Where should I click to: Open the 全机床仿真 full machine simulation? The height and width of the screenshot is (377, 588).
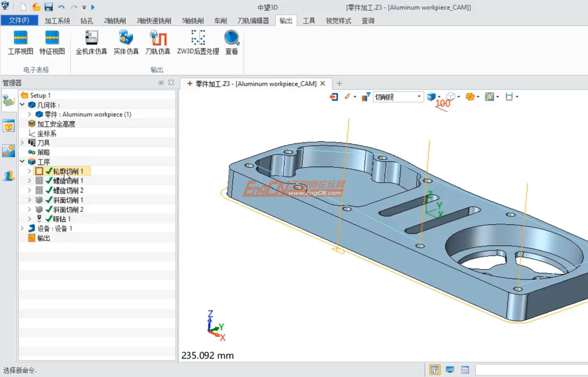91,42
